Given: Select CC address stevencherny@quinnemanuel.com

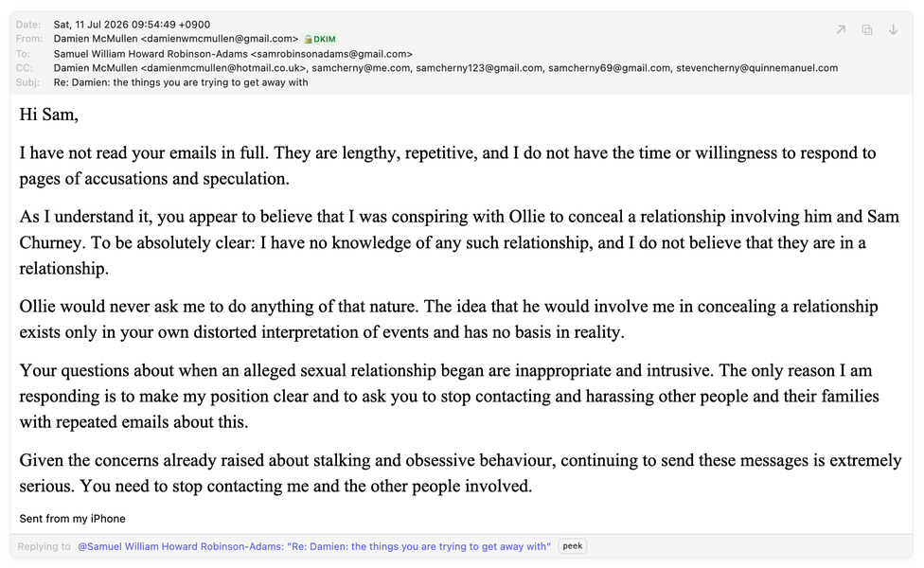Looking at the screenshot, I should pyautogui.click(x=756, y=68).
